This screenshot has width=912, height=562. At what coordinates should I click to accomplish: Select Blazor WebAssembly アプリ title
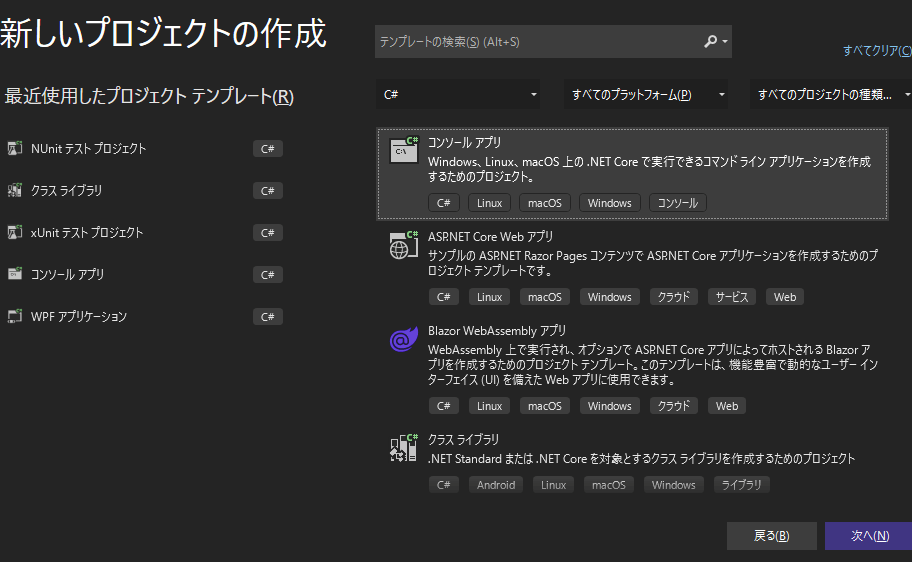pos(497,330)
